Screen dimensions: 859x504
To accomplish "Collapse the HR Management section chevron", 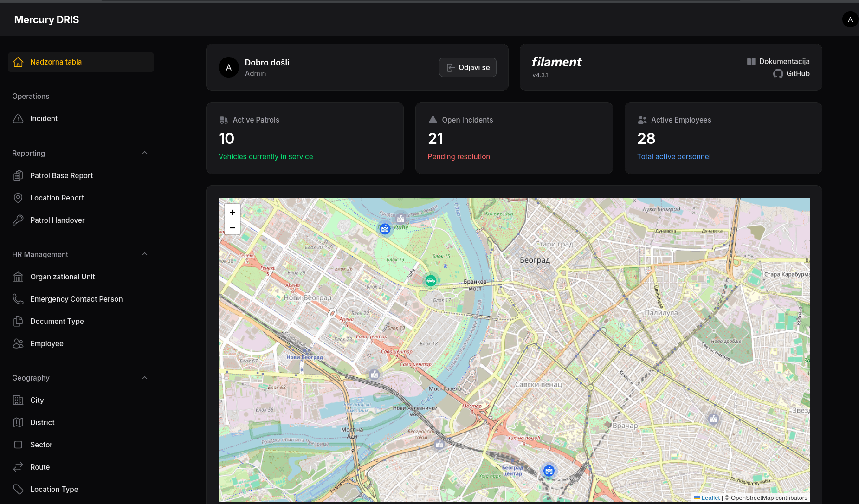I will pos(144,254).
